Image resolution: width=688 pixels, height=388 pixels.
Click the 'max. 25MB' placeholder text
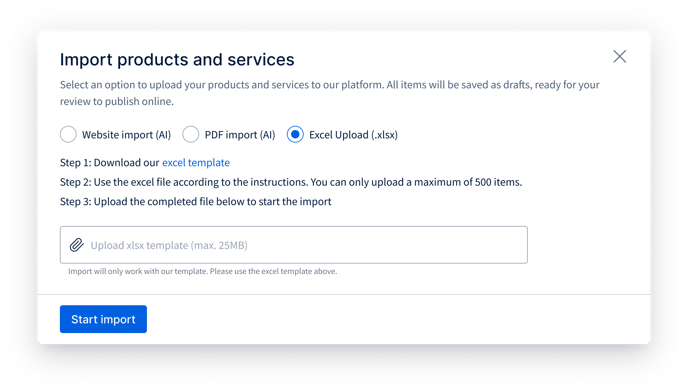click(219, 245)
